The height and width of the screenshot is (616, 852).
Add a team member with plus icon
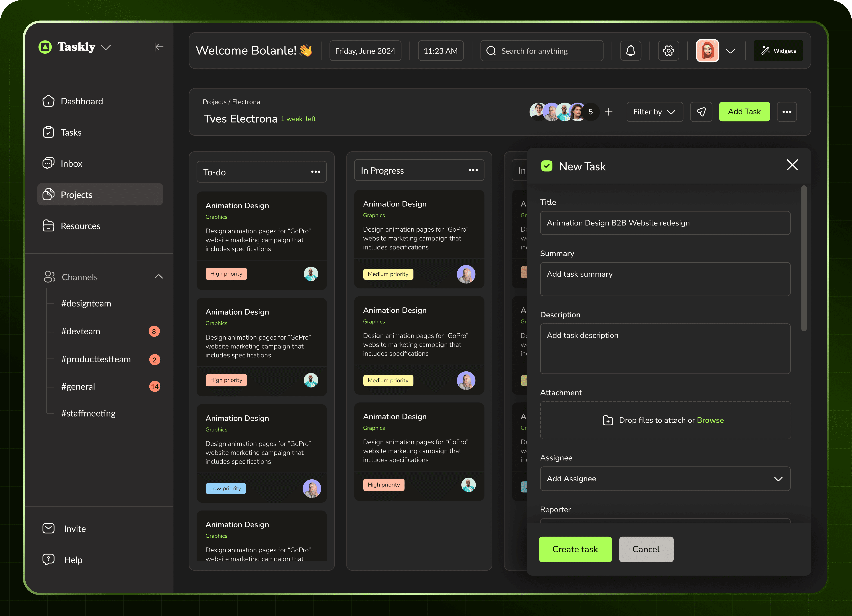coord(609,112)
